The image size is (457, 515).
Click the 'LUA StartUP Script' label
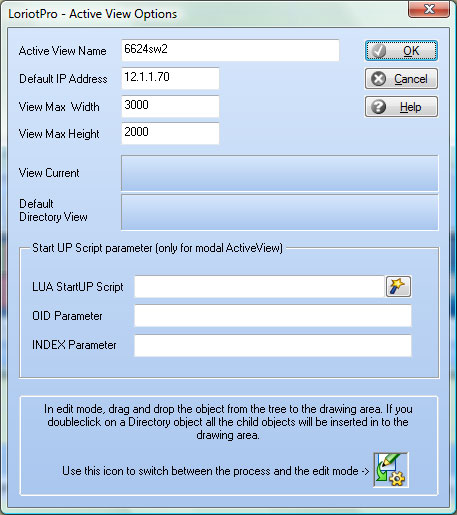[x=78, y=287]
